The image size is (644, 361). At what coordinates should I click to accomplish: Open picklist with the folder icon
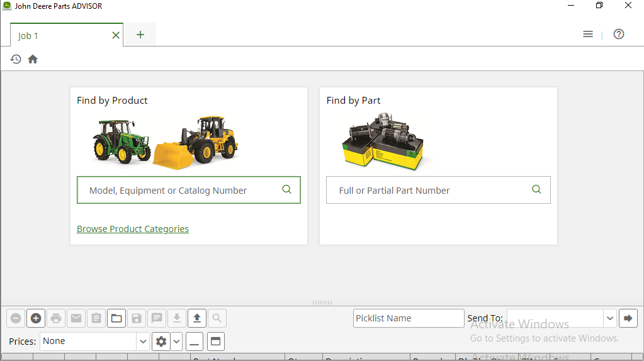pos(116,318)
